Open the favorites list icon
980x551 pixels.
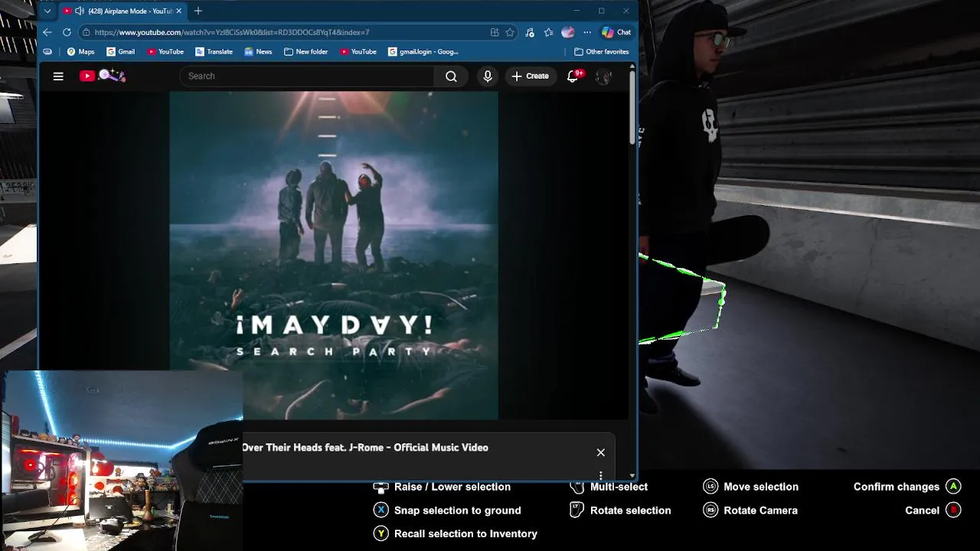pyautogui.click(x=549, y=32)
